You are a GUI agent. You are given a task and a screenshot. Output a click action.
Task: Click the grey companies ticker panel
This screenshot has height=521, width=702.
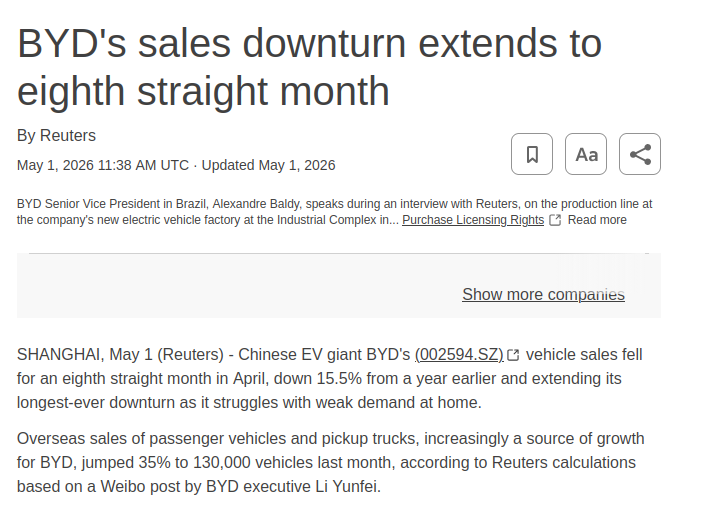339,286
